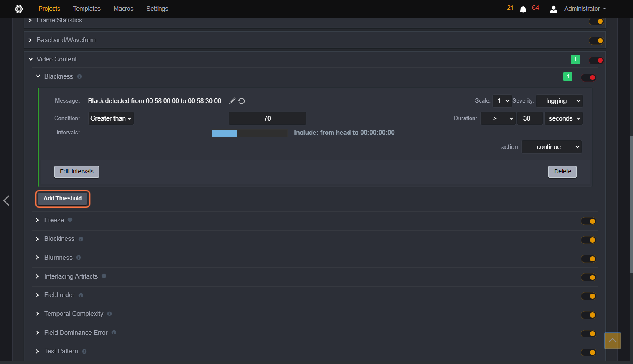This screenshot has height=364, width=633.
Task: Click the blue Intervals bar
Action: click(x=225, y=133)
